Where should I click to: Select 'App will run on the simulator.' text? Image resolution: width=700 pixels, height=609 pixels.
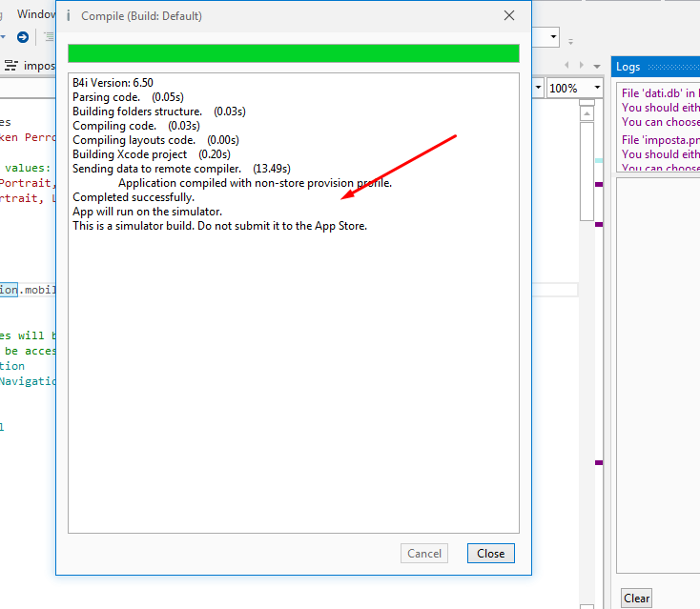(147, 212)
